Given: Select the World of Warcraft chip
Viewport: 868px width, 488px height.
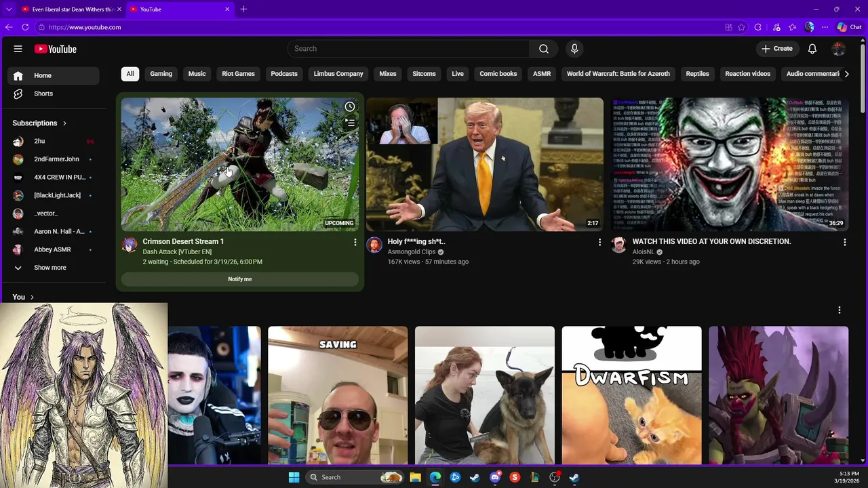Looking at the screenshot, I should [618, 74].
